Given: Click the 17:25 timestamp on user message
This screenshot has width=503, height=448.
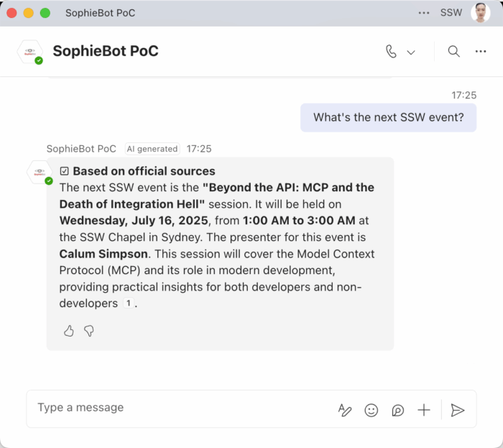Looking at the screenshot, I should [x=464, y=96].
